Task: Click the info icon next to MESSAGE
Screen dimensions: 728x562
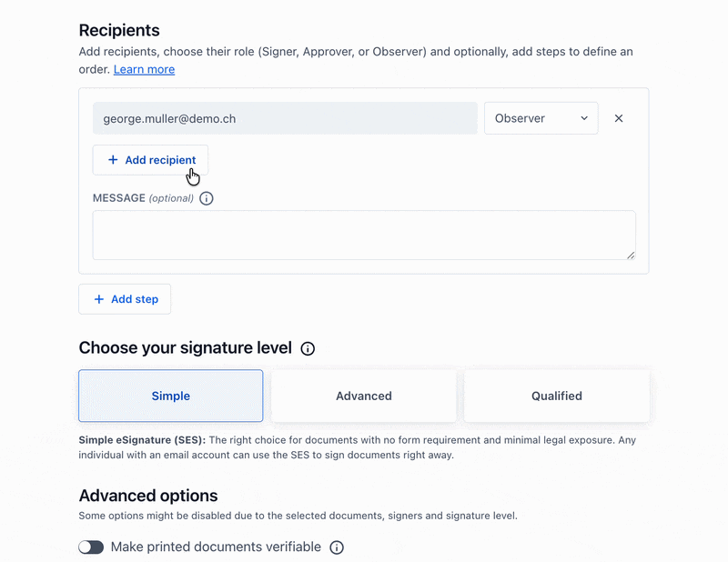Action: coord(207,198)
